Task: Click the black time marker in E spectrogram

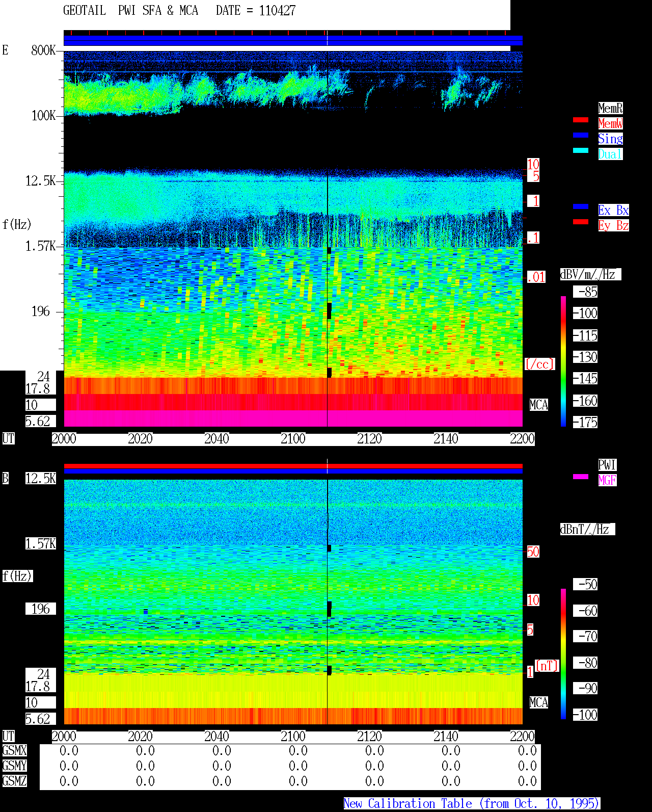Action: [x=327, y=239]
